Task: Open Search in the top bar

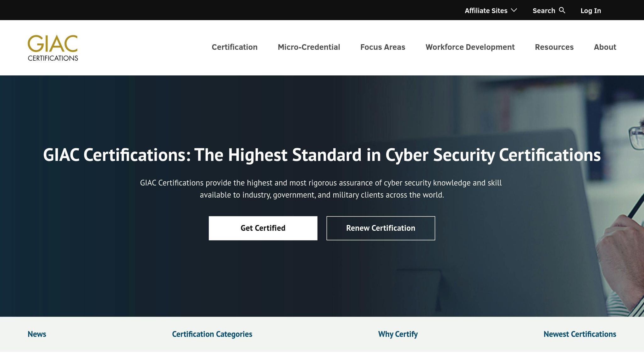Action: click(x=549, y=11)
